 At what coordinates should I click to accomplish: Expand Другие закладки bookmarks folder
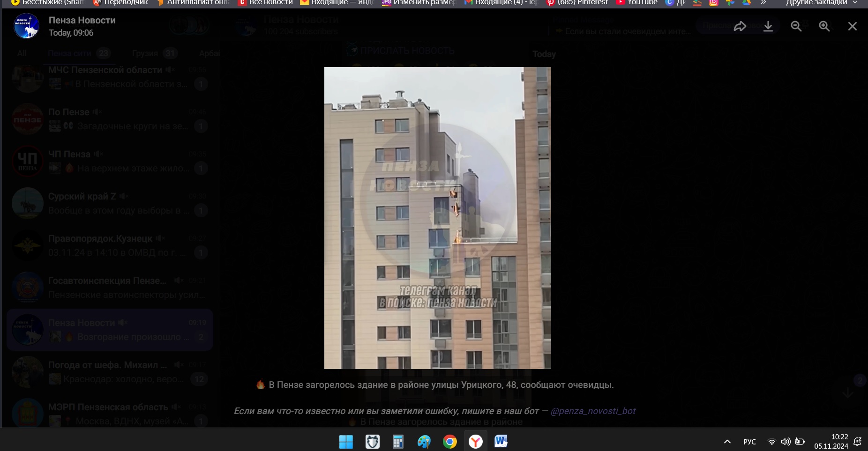point(821,2)
